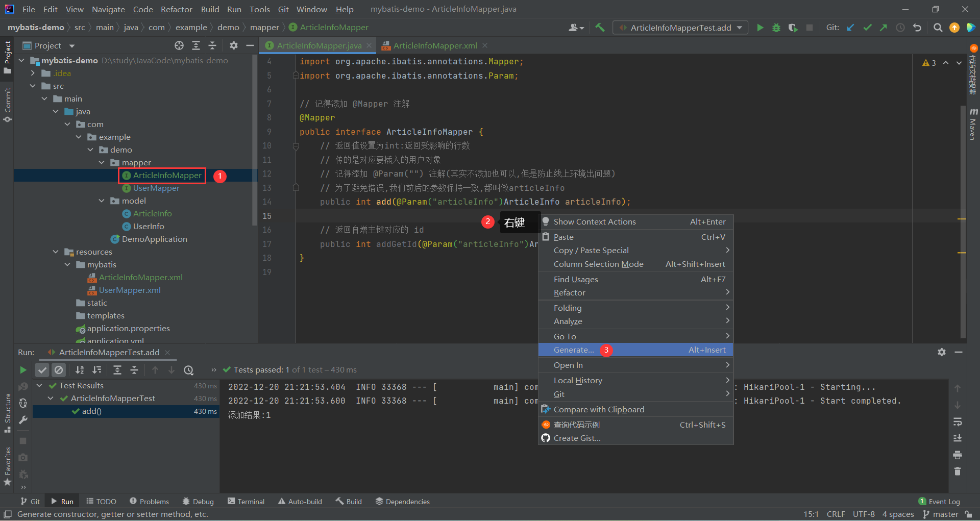This screenshot has height=521, width=980.
Task: Open the Navigate menu
Action: [x=108, y=9]
